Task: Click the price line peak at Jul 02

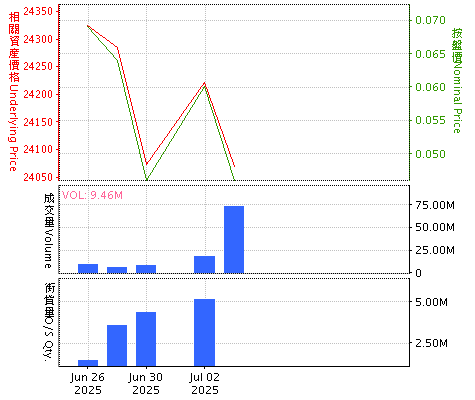Action: (x=205, y=83)
